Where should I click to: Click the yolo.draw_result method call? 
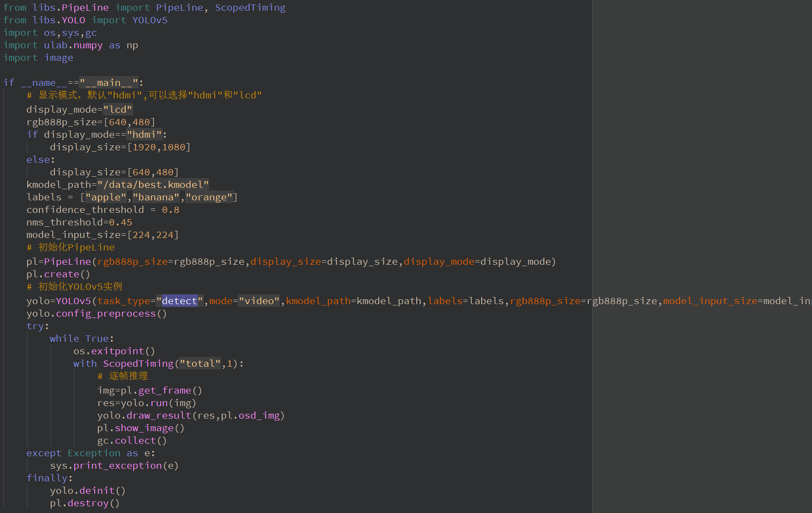click(159, 415)
